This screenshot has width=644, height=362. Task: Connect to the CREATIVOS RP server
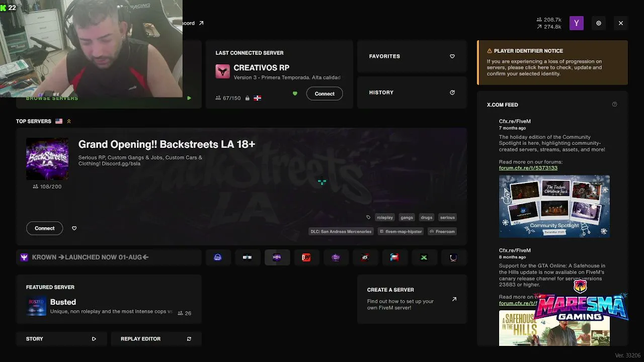pyautogui.click(x=325, y=94)
